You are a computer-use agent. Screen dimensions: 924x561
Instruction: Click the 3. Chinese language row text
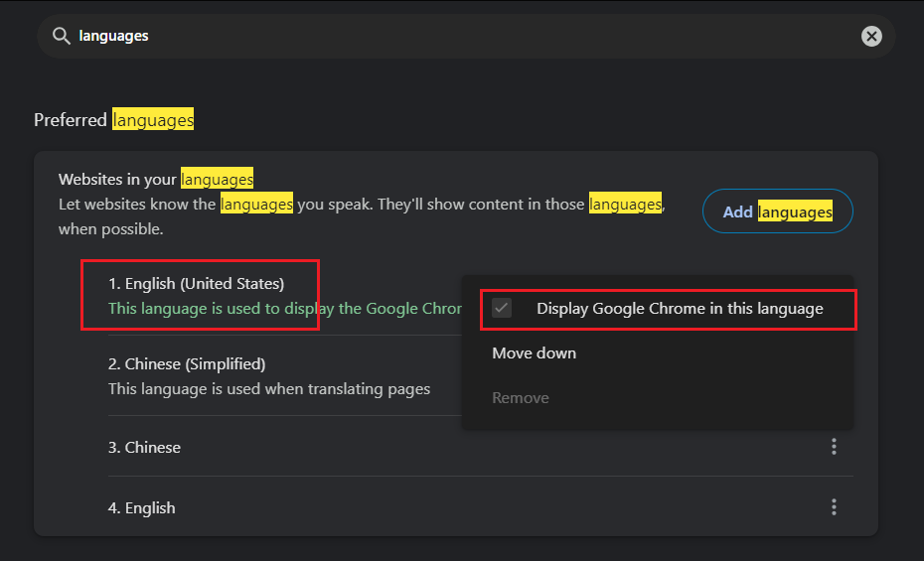click(x=144, y=448)
